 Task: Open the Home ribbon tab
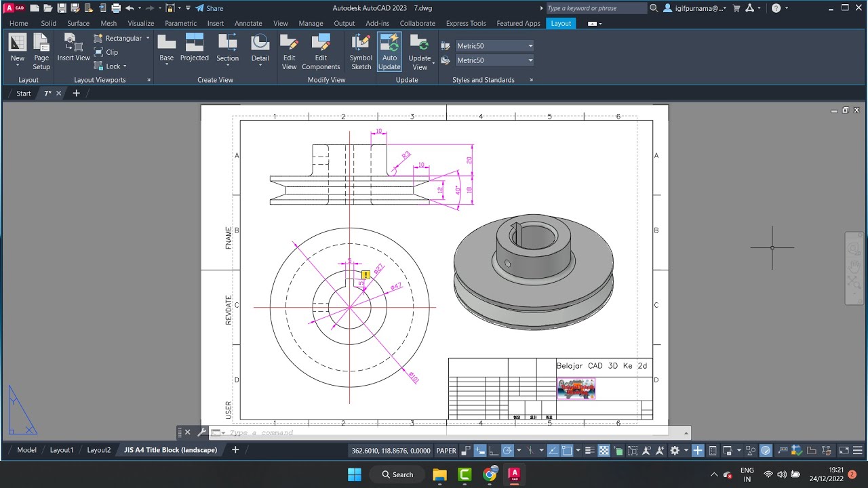coord(18,23)
